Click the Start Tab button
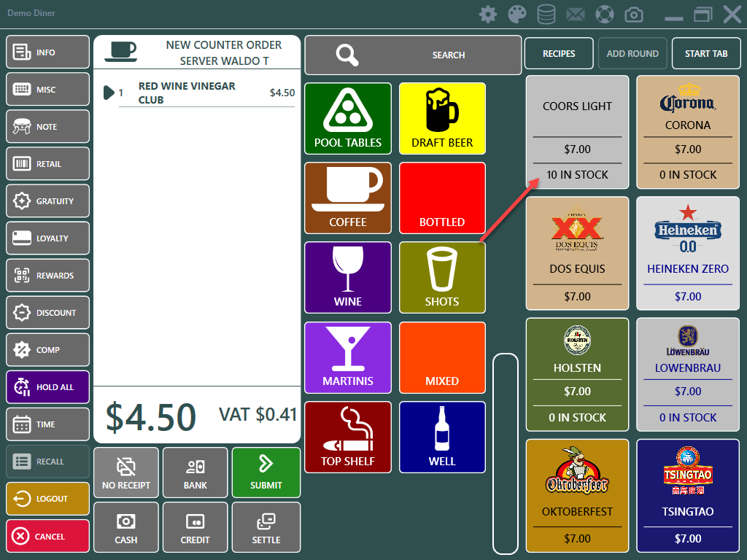This screenshot has width=747, height=560. pos(705,53)
